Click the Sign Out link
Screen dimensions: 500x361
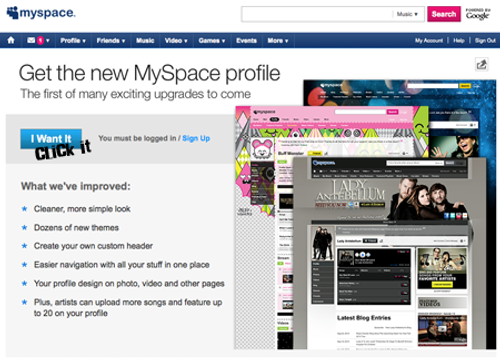(485, 41)
